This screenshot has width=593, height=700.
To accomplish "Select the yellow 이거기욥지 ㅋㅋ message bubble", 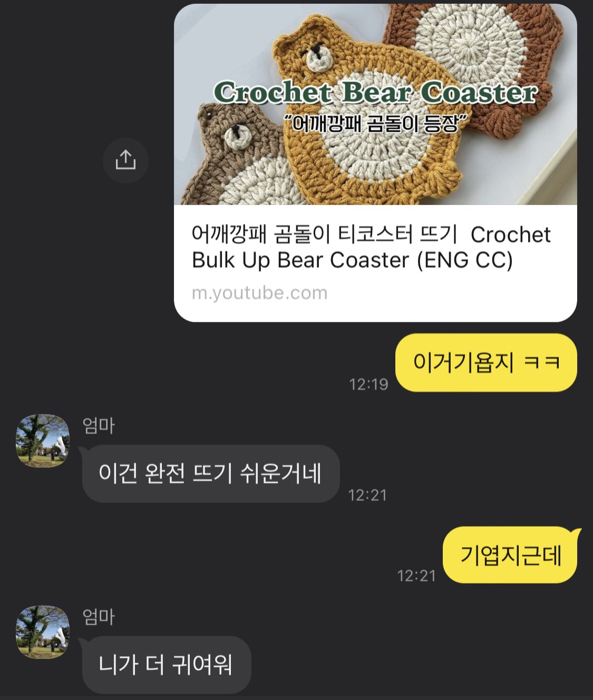I will (486, 362).
